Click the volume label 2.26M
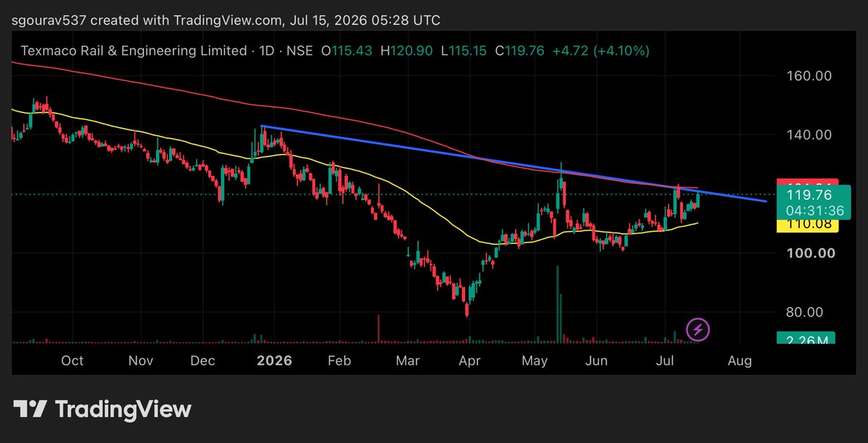The image size is (868, 443). click(x=806, y=339)
